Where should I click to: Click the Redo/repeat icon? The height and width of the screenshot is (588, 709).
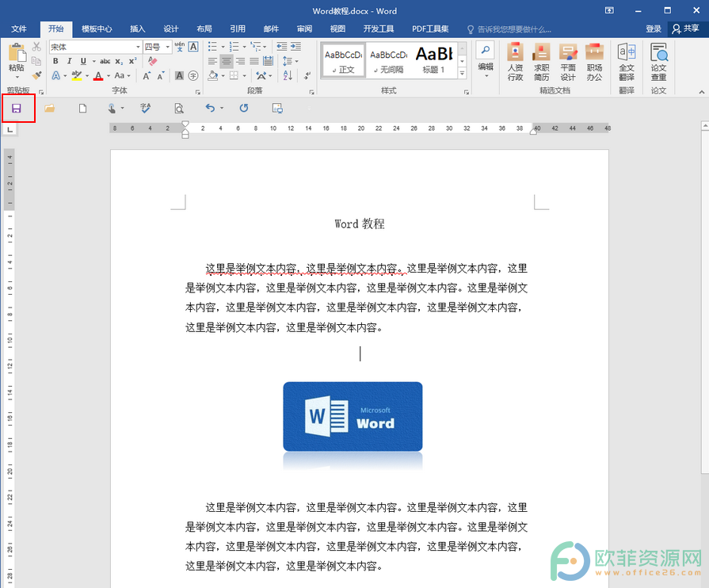pyautogui.click(x=244, y=108)
